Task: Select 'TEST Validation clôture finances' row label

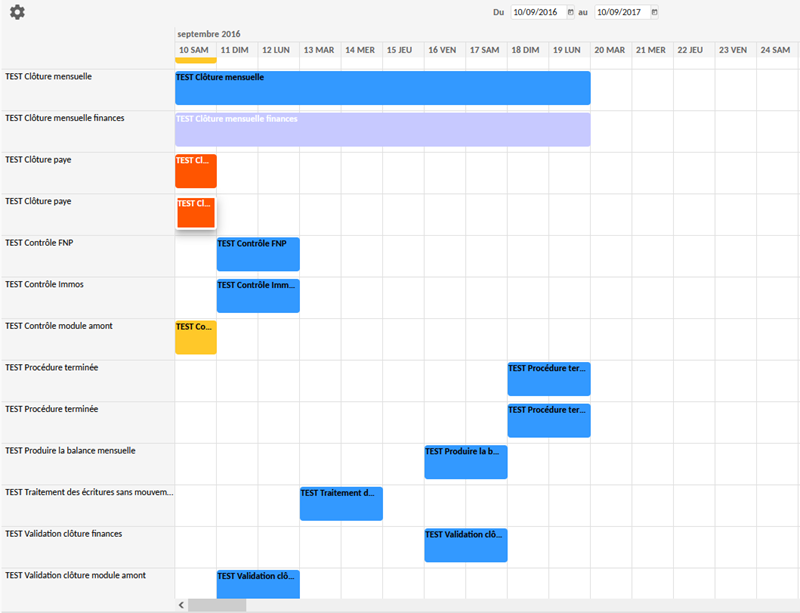Action: click(64, 534)
